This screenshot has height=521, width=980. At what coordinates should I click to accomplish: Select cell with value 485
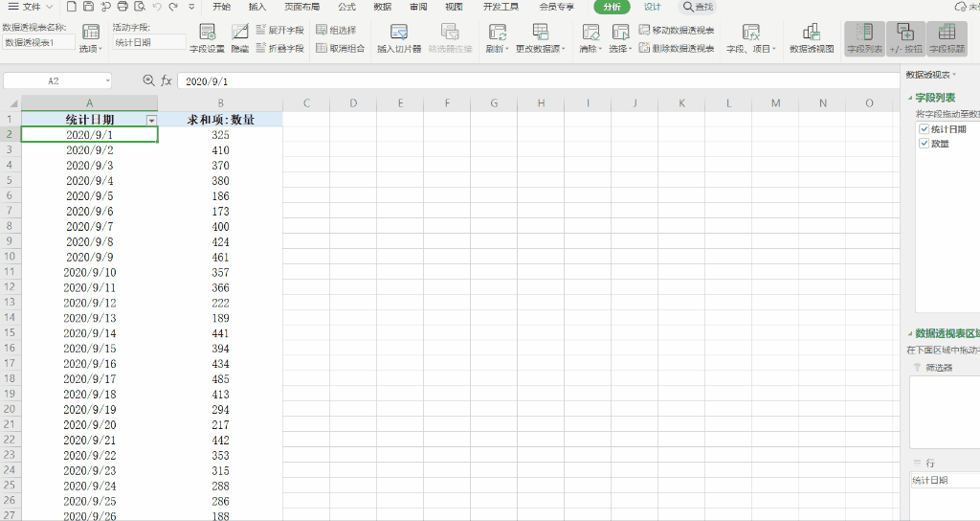tap(220, 379)
